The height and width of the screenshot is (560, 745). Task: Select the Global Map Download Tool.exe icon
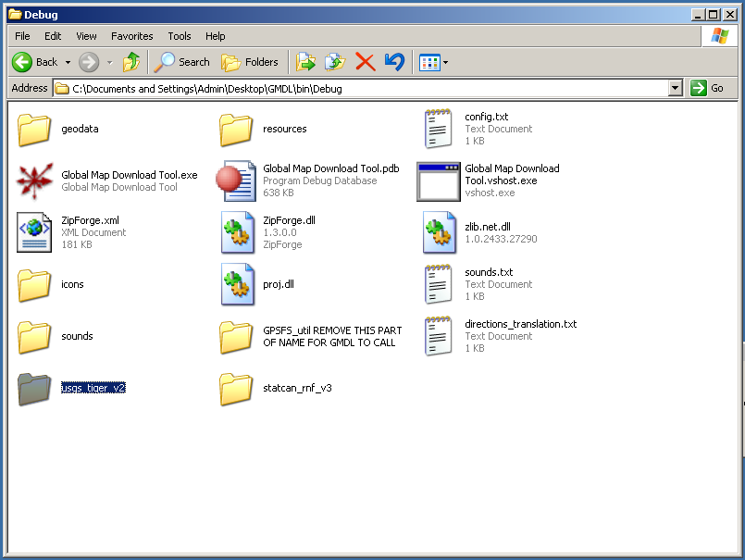[34, 181]
